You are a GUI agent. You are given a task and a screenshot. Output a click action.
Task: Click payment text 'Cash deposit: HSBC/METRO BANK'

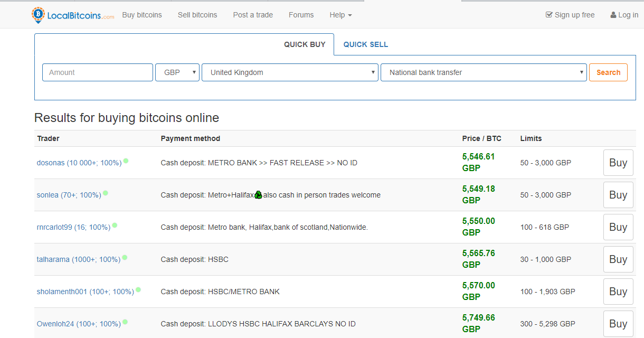pyautogui.click(x=220, y=292)
